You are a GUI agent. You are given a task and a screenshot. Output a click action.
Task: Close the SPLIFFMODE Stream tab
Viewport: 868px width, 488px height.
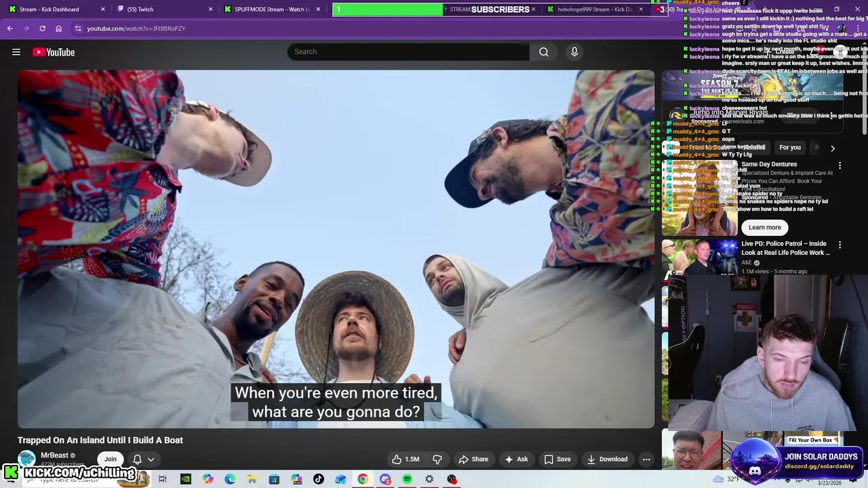pyautogui.click(x=318, y=9)
